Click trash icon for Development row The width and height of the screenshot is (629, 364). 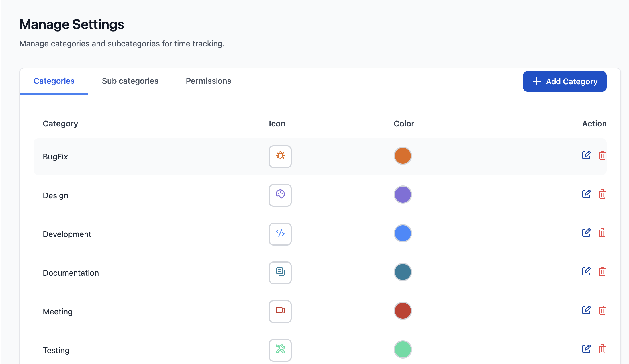point(602,233)
